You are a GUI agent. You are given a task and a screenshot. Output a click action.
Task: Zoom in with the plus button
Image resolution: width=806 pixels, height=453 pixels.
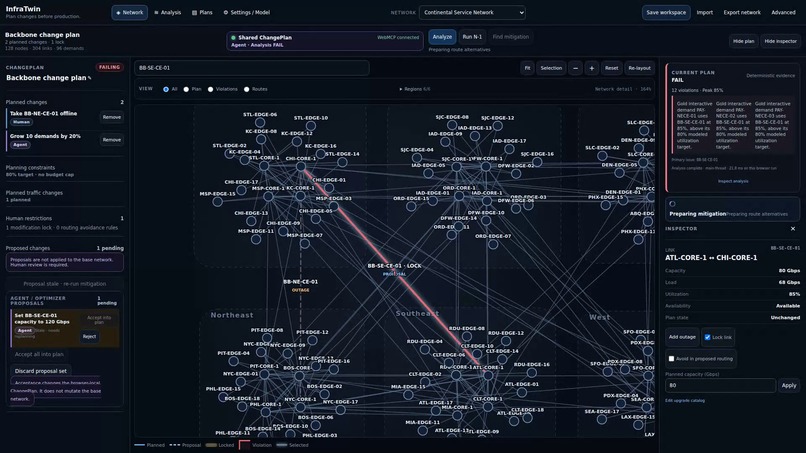[x=592, y=68]
